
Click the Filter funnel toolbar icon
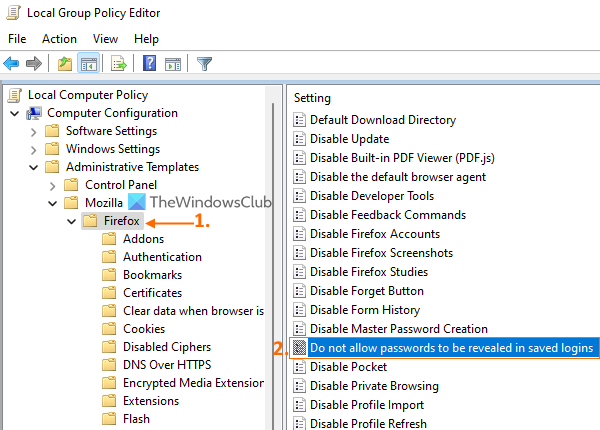click(x=204, y=64)
